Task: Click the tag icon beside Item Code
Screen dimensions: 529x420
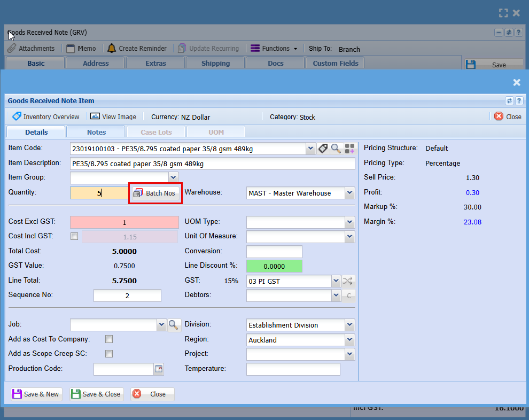Action: pyautogui.click(x=323, y=149)
